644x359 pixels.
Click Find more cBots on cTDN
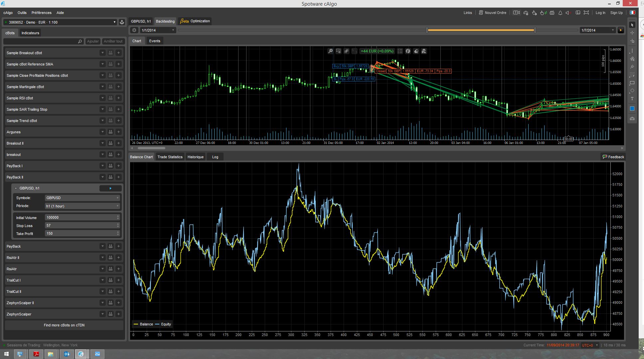tap(64, 325)
